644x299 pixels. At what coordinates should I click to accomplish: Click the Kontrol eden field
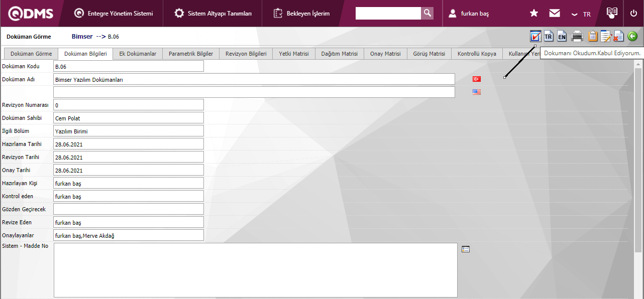[x=129, y=196]
